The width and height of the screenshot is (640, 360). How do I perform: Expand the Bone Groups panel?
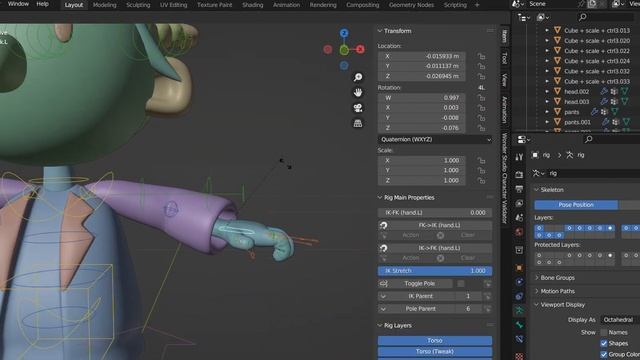click(x=537, y=278)
